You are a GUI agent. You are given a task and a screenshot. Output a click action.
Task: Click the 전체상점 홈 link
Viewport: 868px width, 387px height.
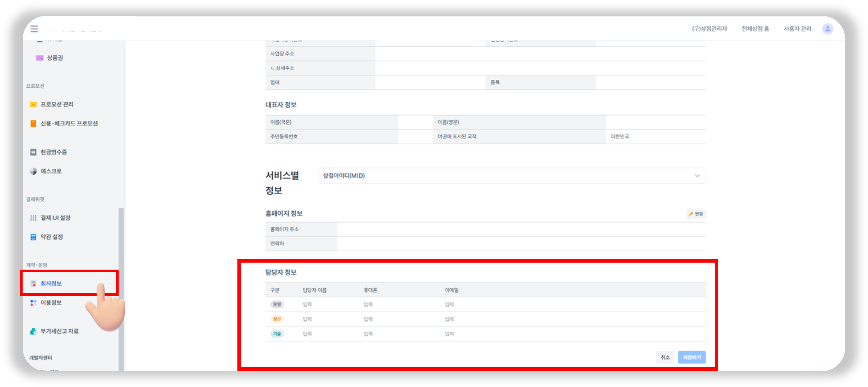[755, 29]
